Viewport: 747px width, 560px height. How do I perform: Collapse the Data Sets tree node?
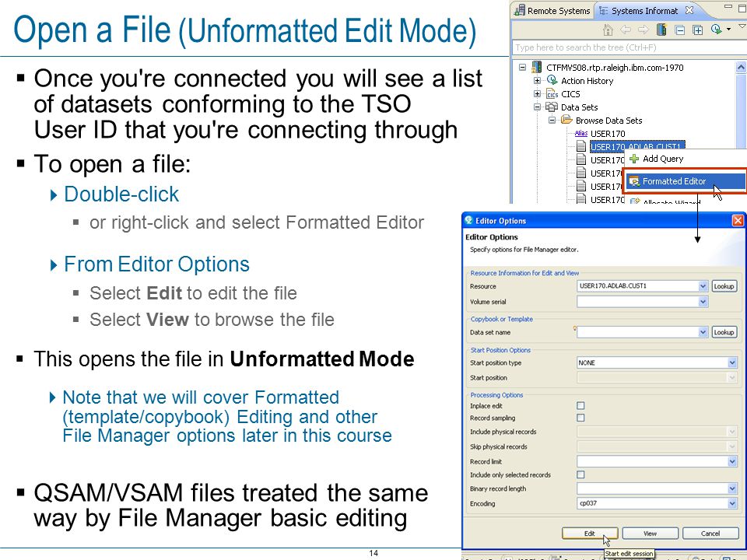pos(538,107)
